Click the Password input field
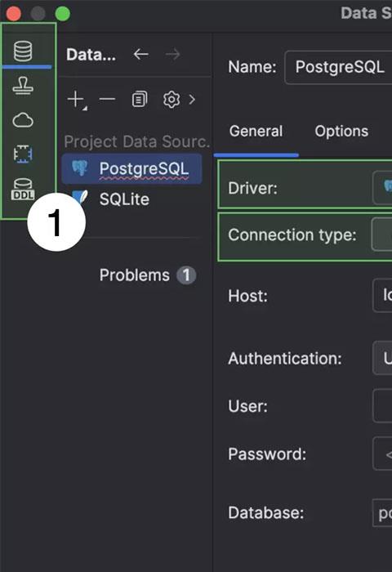The height and width of the screenshot is (572, 392). [x=382, y=454]
